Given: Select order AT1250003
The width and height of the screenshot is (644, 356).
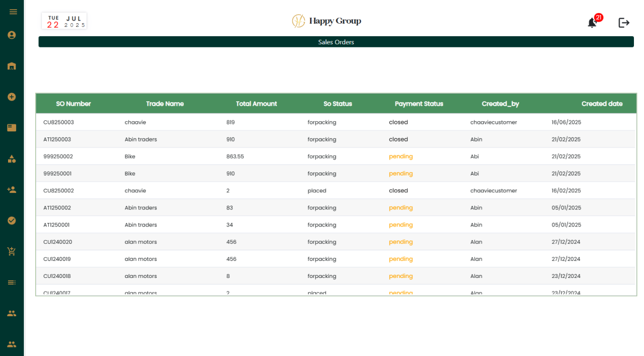Looking at the screenshot, I should click(x=57, y=139).
